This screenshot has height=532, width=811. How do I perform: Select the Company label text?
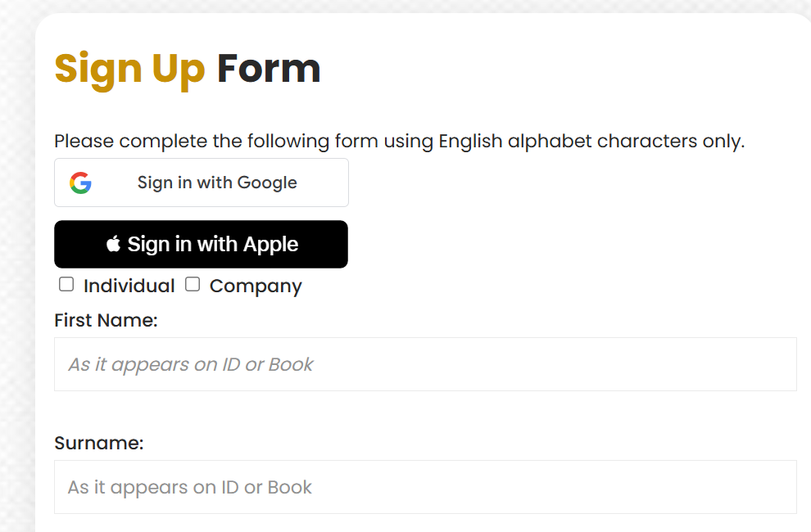[x=256, y=286]
